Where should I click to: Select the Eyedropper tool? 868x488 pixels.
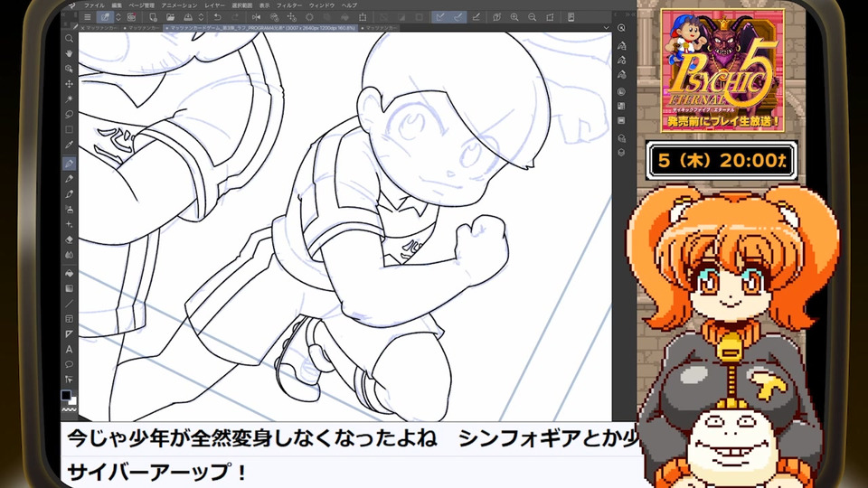point(70,145)
